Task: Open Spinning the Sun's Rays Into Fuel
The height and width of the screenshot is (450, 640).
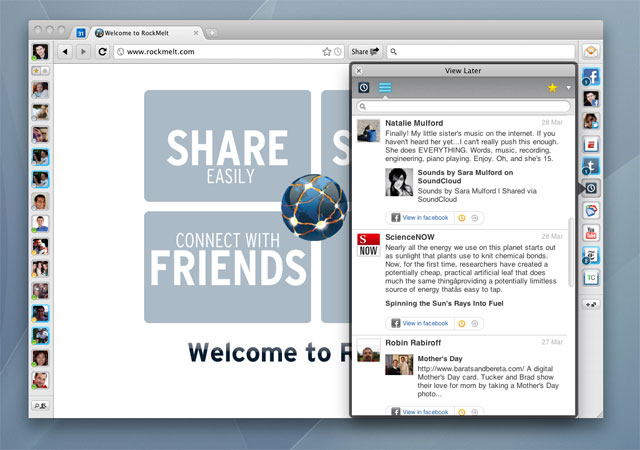Action: pos(444,303)
